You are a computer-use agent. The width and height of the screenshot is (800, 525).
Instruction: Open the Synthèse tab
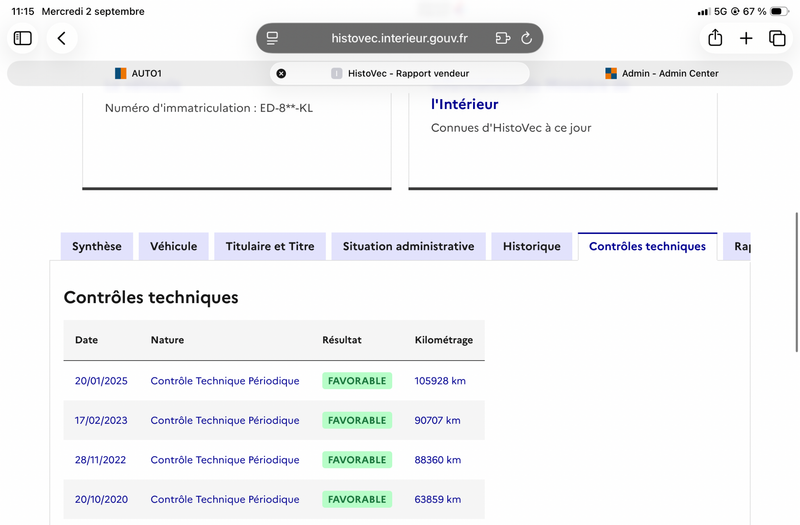click(97, 246)
